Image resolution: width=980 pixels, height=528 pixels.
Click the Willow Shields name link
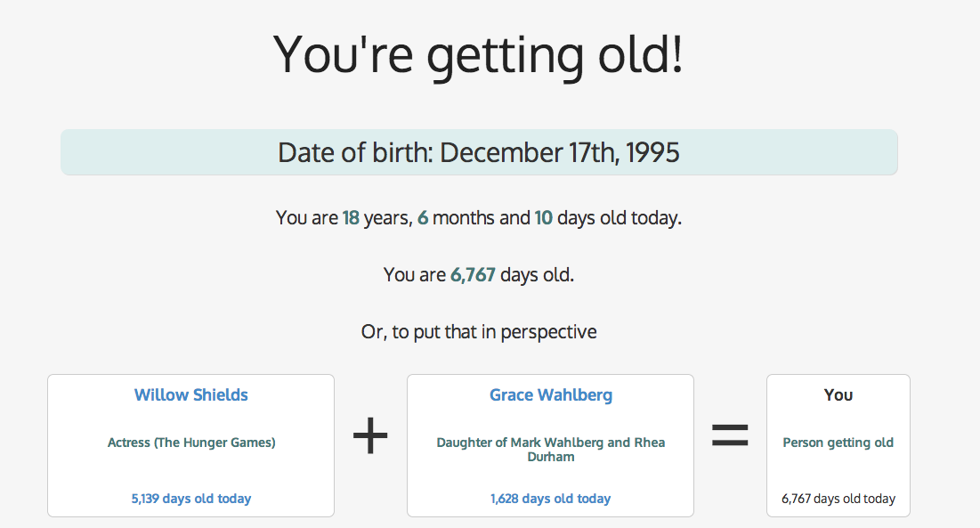[191, 394]
